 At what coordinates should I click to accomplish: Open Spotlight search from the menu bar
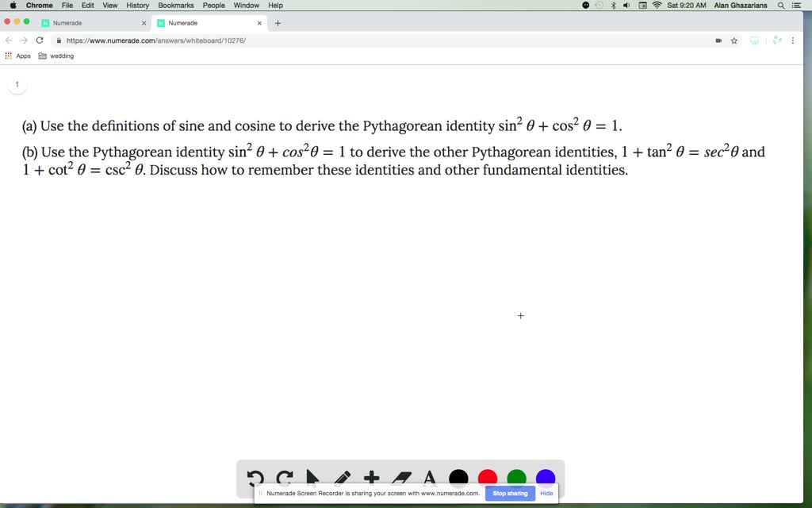[x=781, y=6]
